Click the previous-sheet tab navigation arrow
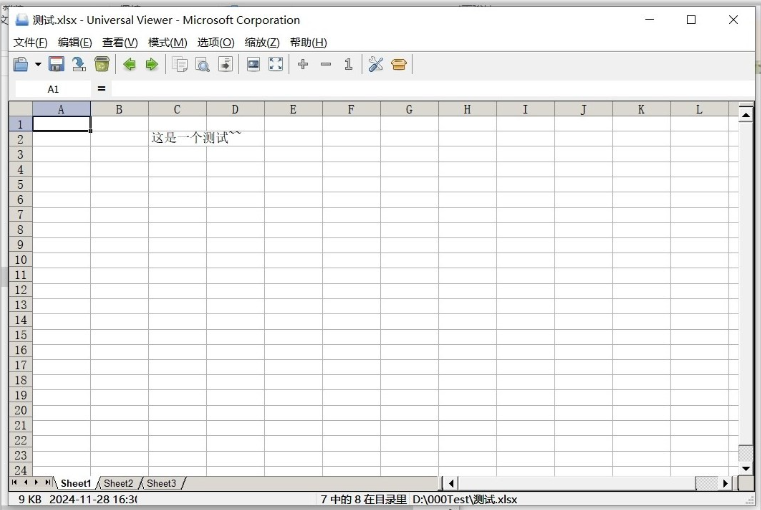The image size is (761, 510). (x=25, y=482)
